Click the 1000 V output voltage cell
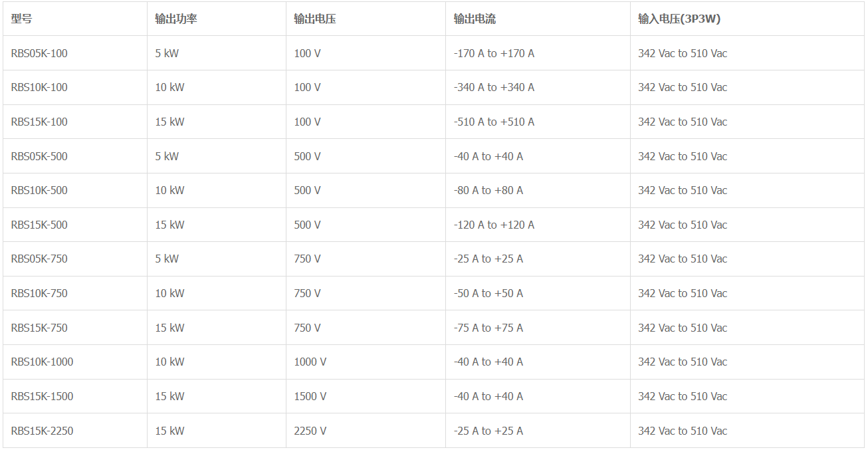This screenshot has width=868, height=452. tap(310, 362)
